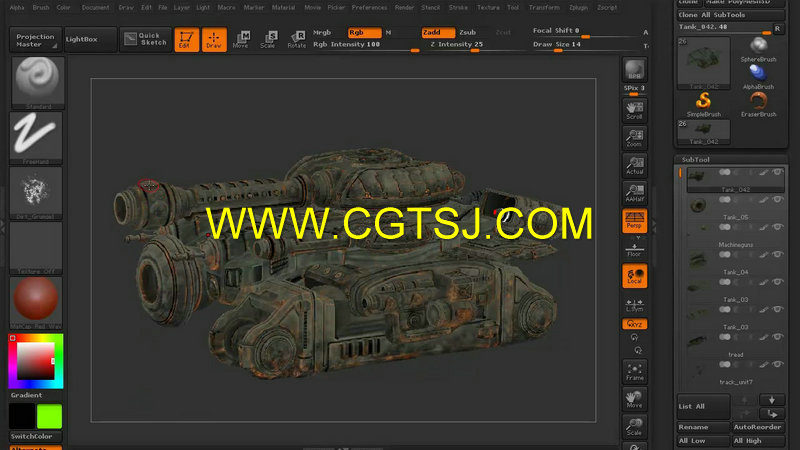Hide the Machineguns subtool with its eye
Image resolution: width=800 pixels, height=450 pixels.
tap(778, 227)
